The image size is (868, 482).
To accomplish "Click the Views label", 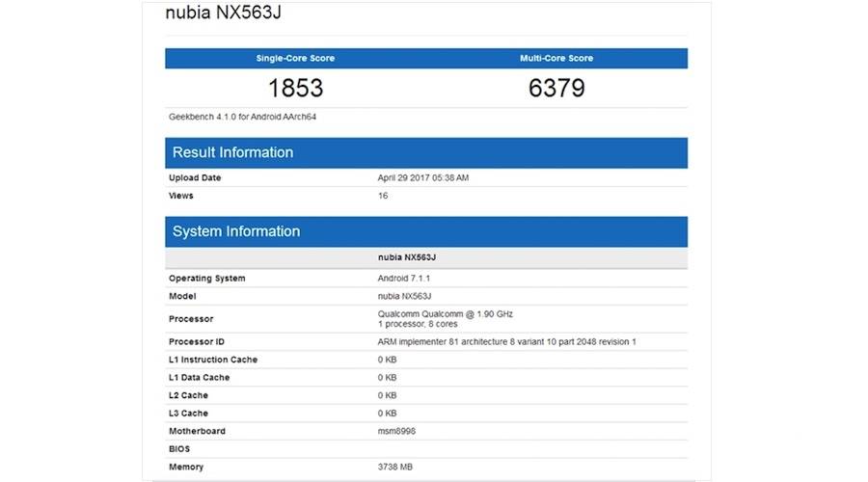I will pyautogui.click(x=181, y=196).
